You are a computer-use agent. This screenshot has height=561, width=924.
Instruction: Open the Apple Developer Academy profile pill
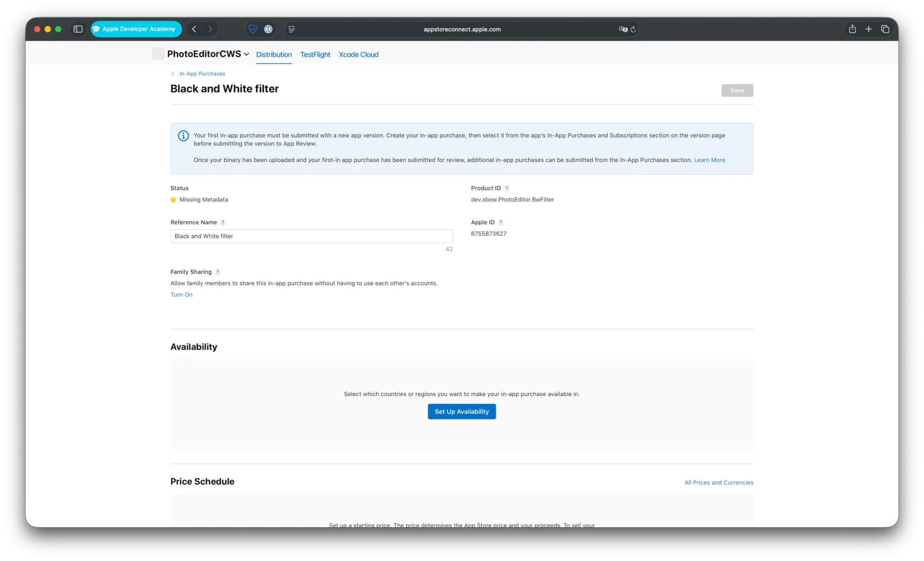click(x=136, y=29)
